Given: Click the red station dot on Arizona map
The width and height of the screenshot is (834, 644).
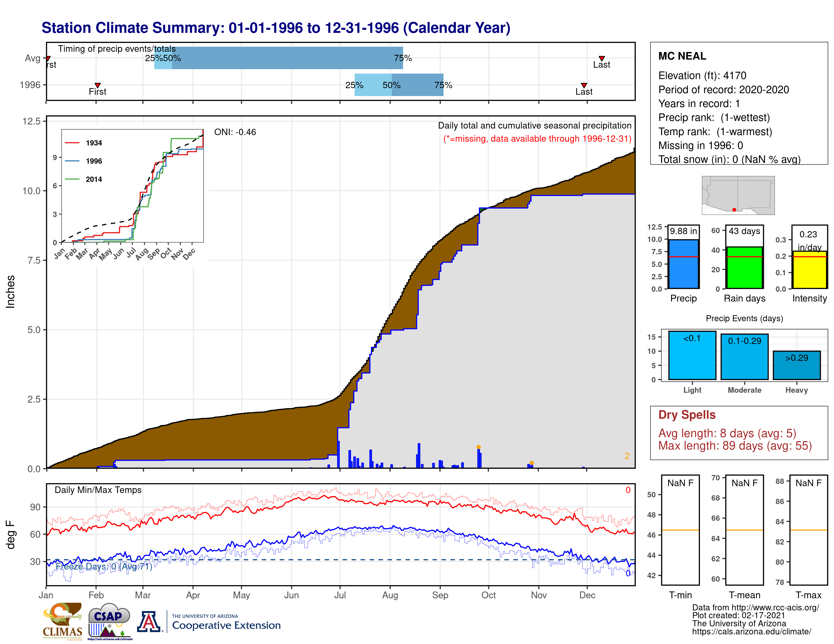Looking at the screenshot, I should [x=734, y=210].
